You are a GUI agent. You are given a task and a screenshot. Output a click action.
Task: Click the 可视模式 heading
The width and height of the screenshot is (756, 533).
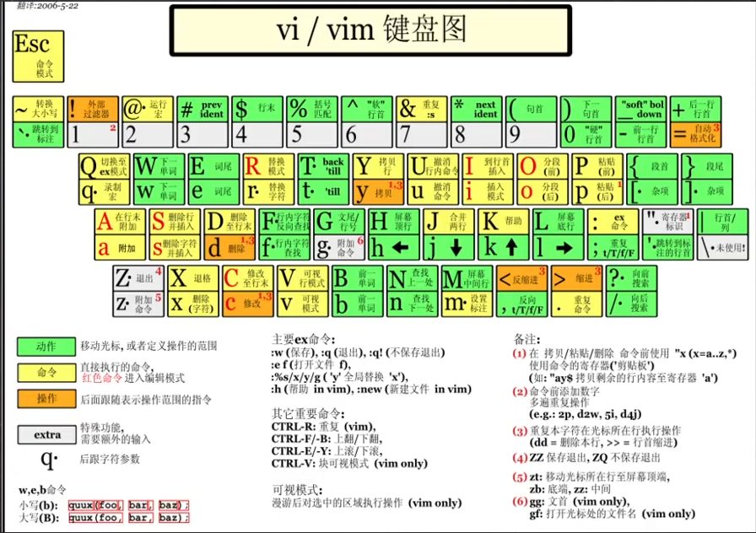[x=298, y=490]
